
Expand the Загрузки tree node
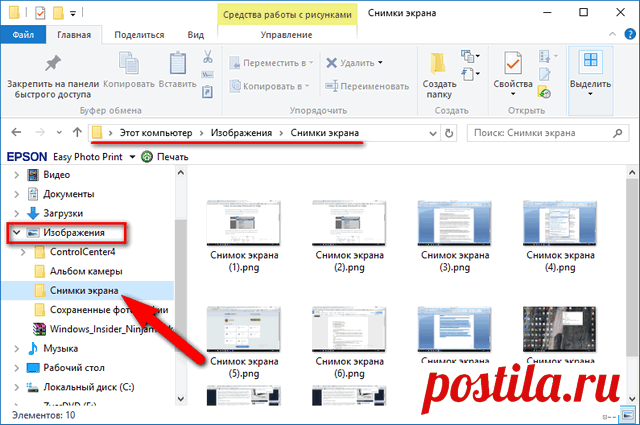[16, 214]
